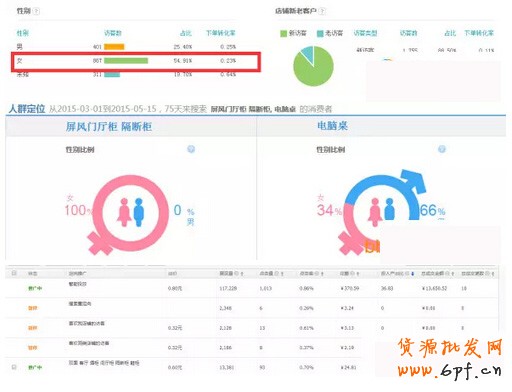512x392 pixels.
Task: Click the 0.80元 bid value
Action: pyautogui.click(x=175, y=288)
